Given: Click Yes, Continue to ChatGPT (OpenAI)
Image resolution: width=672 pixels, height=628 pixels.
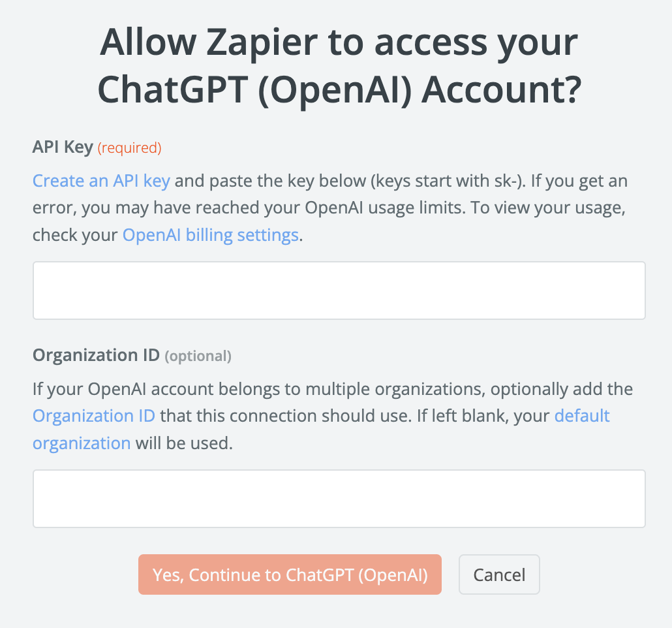Looking at the screenshot, I should 289,574.
